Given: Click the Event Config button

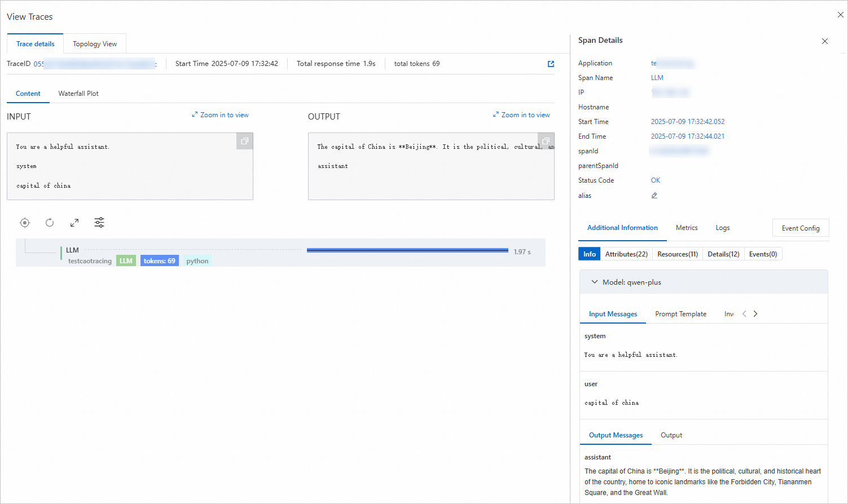Looking at the screenshot, I should (x=801, y=228).
